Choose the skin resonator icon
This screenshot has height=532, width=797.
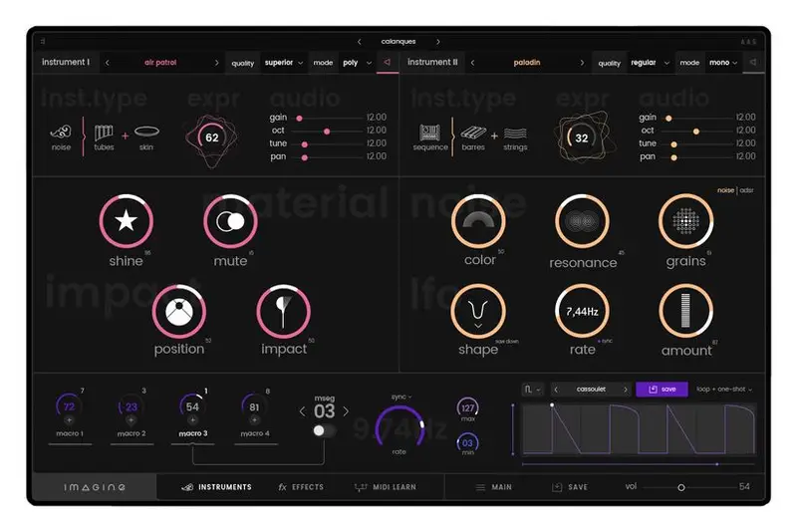pyautogui.click(x=146, y=132)
